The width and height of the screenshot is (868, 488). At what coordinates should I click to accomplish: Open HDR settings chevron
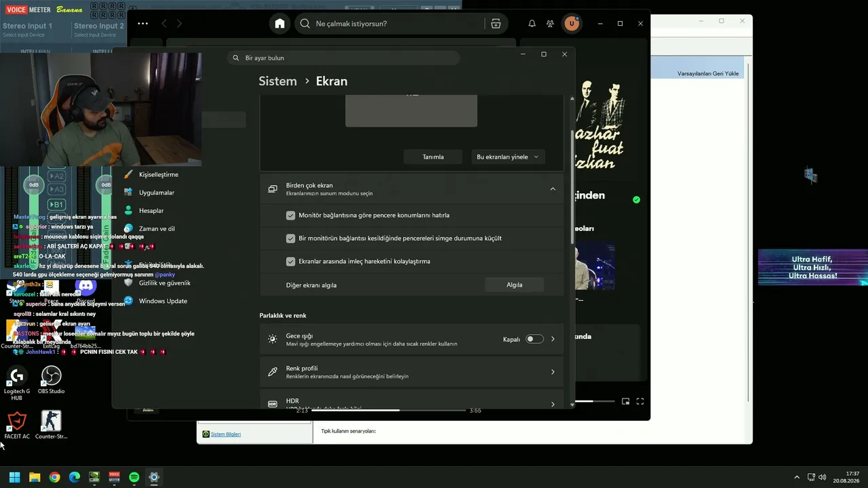(553, 404)
